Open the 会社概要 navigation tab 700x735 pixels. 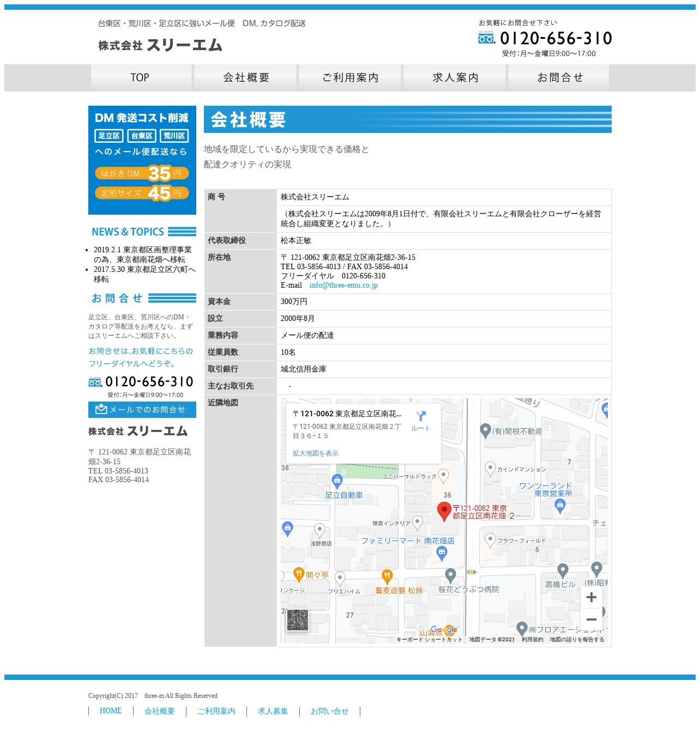pyautogui.click(x=246, y=77)
